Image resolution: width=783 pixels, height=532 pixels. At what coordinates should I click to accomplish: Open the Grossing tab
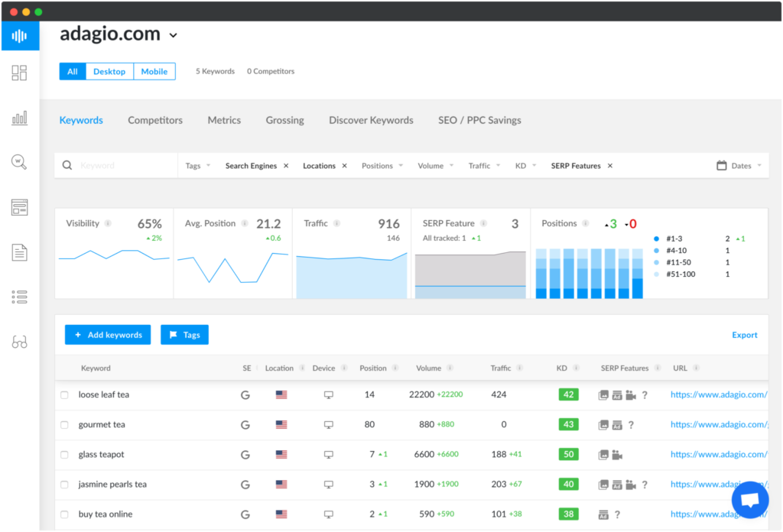tap(284, 120)
